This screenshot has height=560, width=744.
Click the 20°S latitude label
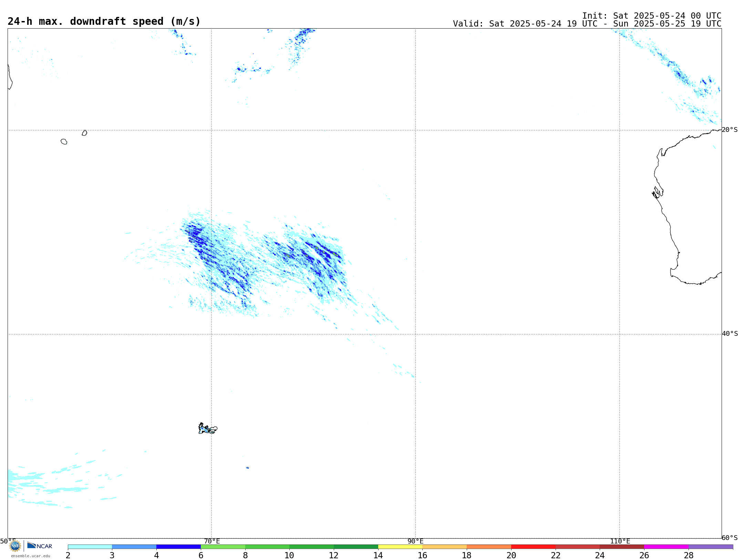[730, 130]
